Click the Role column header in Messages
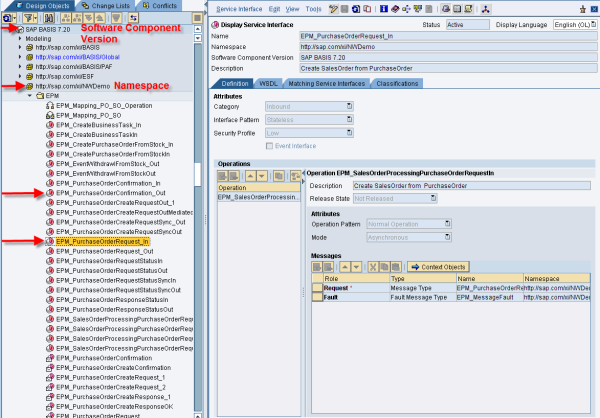This screenshot has height=418, width=600. click(x=356, y=278)
